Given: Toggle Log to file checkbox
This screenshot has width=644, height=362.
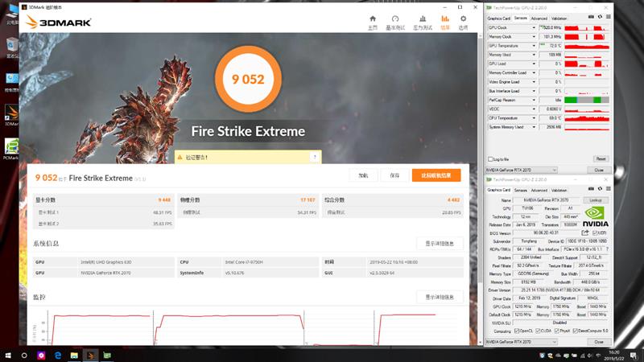Looking at the screenshot, I should 490,158.
